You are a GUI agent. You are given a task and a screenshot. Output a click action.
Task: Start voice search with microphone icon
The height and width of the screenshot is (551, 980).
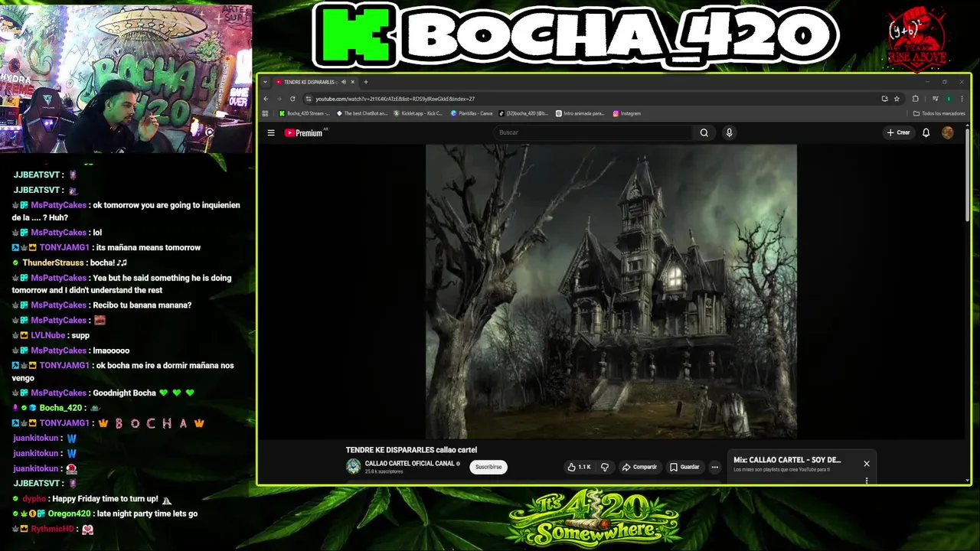(x=729, y=132)
